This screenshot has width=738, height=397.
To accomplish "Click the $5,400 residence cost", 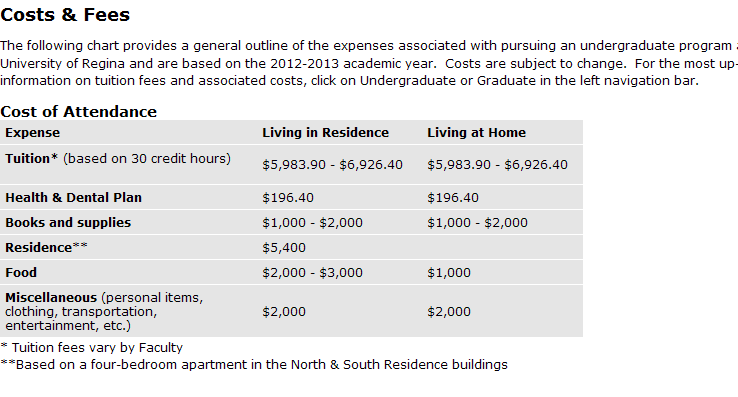I will point(284,248).
